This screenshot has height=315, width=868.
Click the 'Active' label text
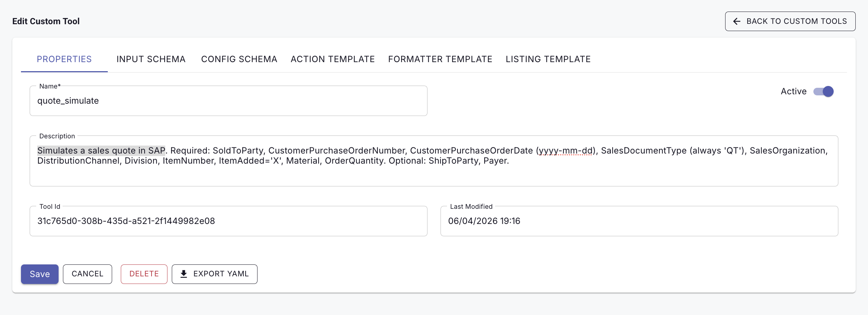(x=794, y=91)
